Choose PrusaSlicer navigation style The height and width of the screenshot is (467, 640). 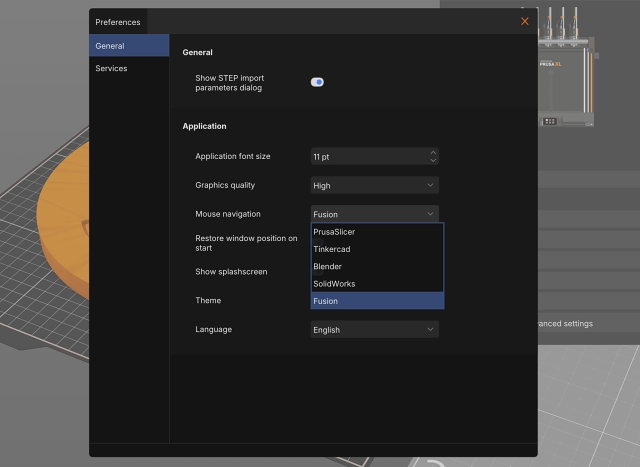click(x=377, y=232)
